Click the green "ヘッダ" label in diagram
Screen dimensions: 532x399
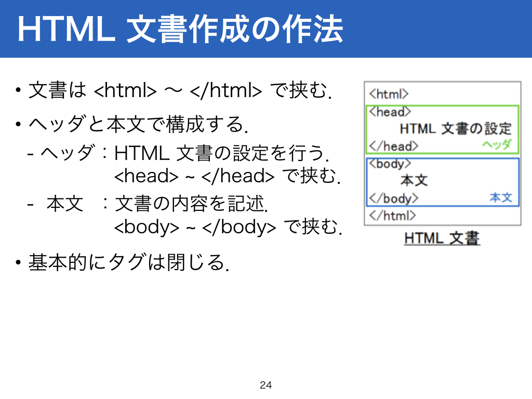(497, 144)
